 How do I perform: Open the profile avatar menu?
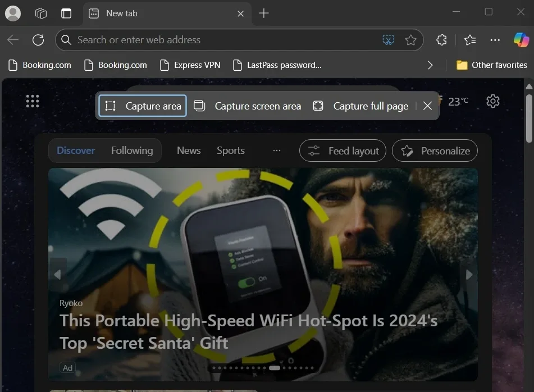13,13
